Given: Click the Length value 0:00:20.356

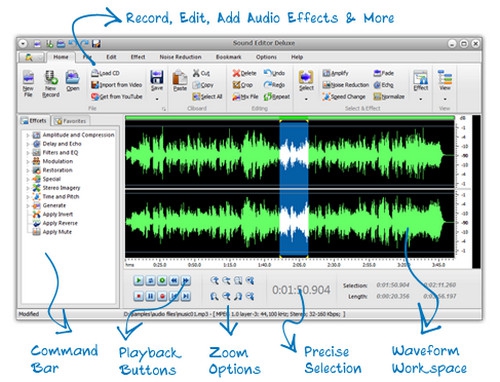Looking at the screenshot, I should click(x=393, y=296).
